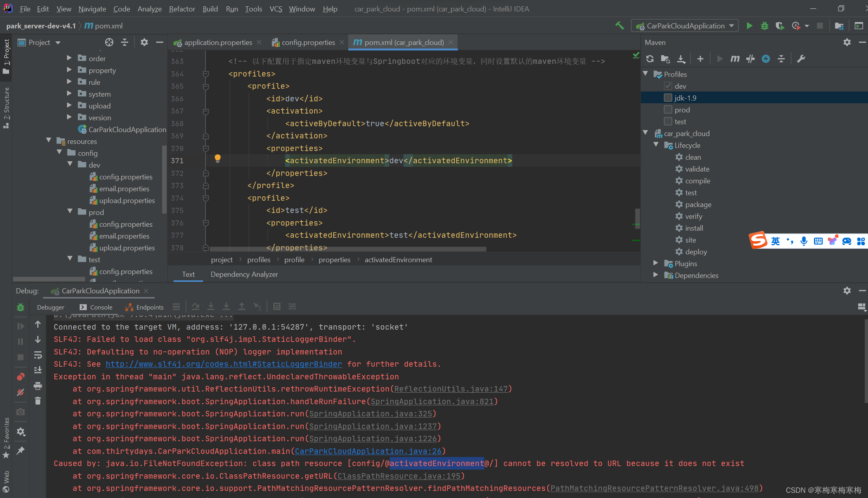Viewport: 868px width, 498px height.
Task: Open the Refactor menu
Action: coord(182,9)
